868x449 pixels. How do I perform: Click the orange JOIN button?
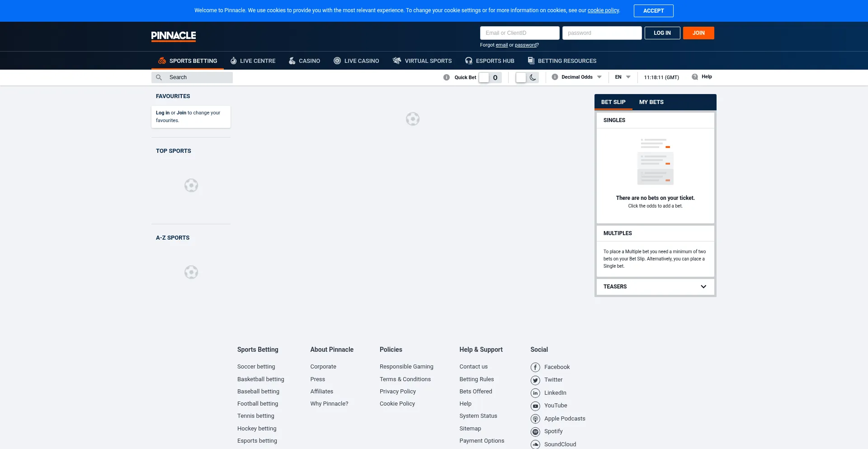(x=698, y=33)
